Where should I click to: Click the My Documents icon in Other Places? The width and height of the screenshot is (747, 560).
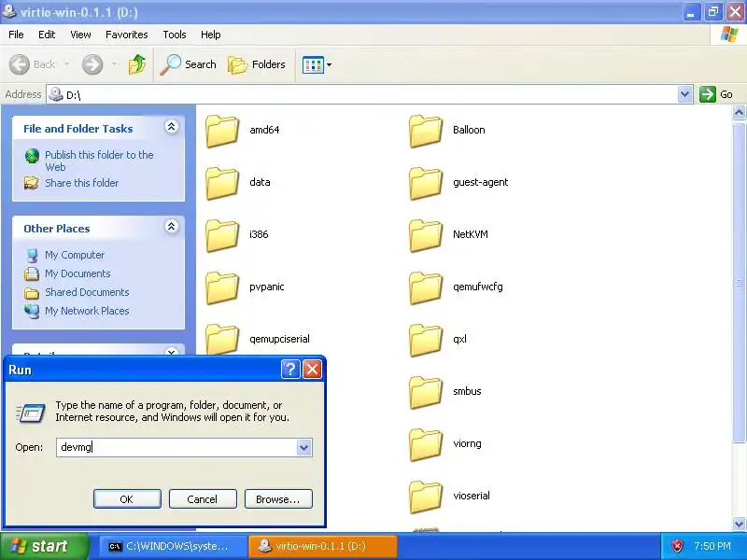click(x=32, y=273)
